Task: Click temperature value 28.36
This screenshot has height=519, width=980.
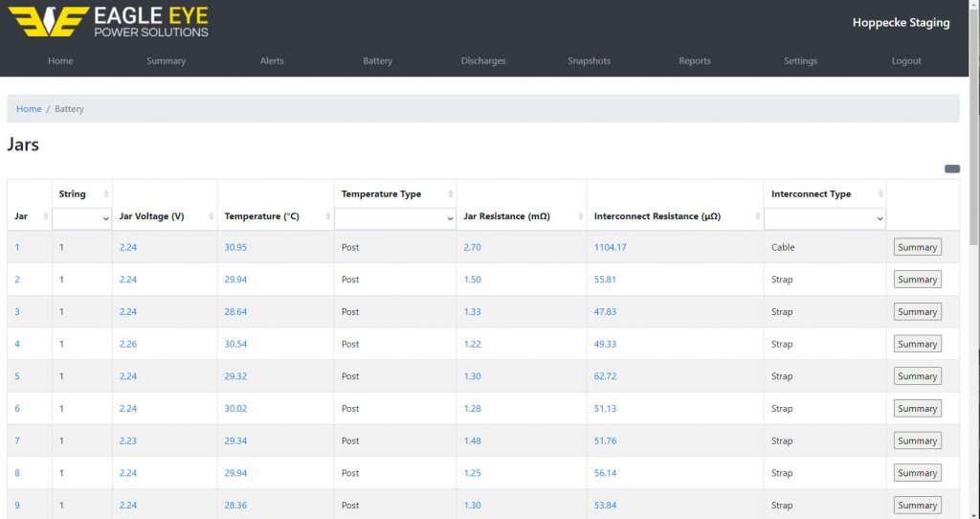Action: tap(235, 506)
